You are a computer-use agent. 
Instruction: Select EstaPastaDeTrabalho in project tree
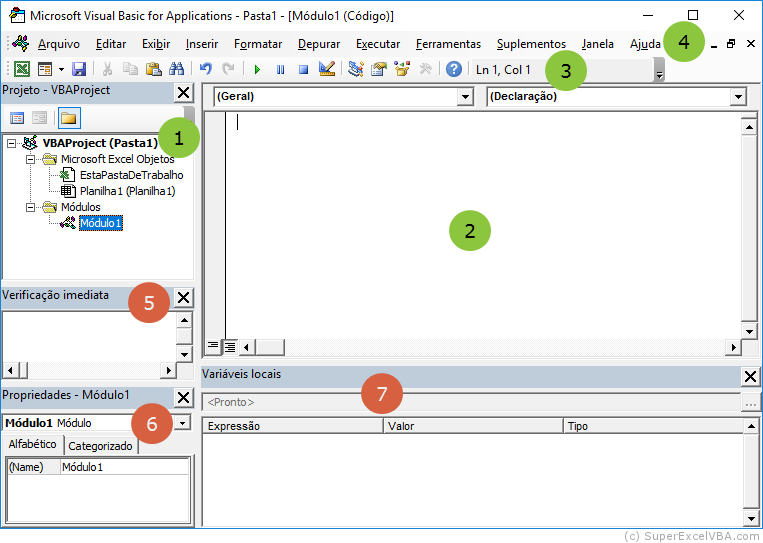[131, 175]
